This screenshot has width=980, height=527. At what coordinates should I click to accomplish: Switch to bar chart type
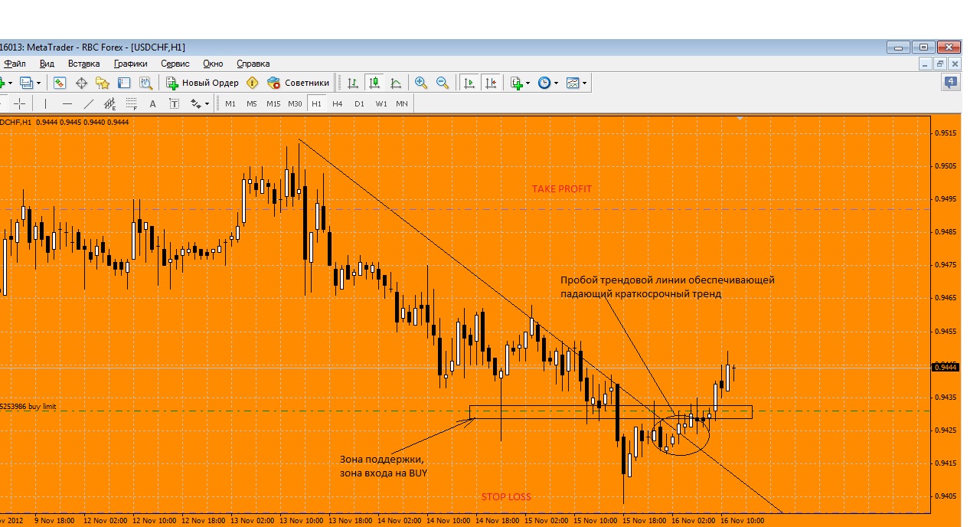[353, 83]
